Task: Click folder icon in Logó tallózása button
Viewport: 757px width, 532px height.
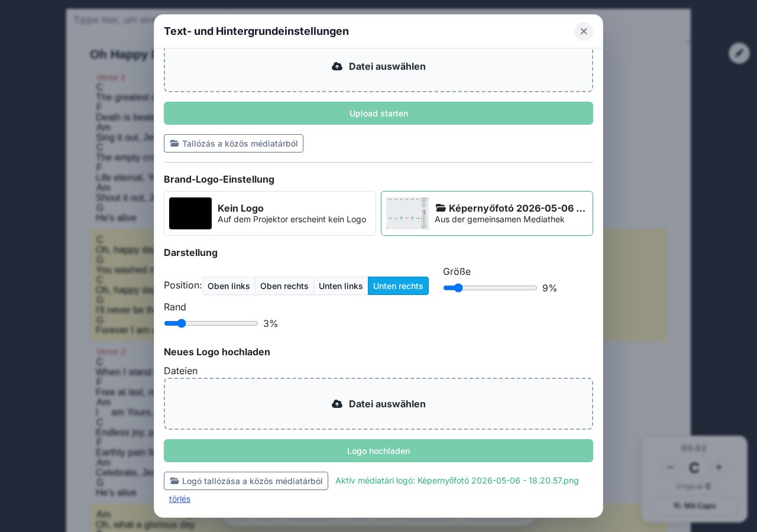Action: pos(174,481)
